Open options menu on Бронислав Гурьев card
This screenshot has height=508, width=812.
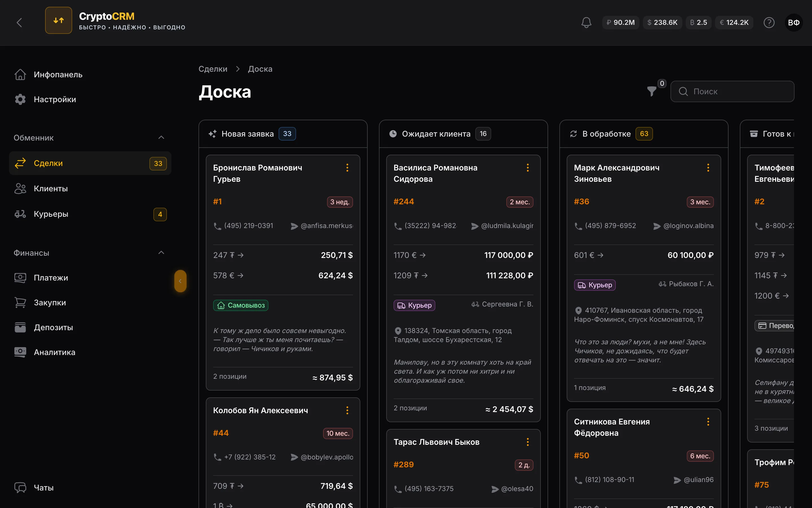click(x=347, y=168)
